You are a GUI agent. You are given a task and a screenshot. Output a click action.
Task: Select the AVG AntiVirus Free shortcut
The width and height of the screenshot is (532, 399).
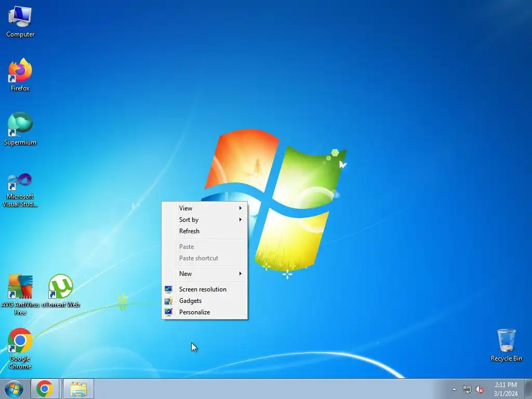point(20,295)
